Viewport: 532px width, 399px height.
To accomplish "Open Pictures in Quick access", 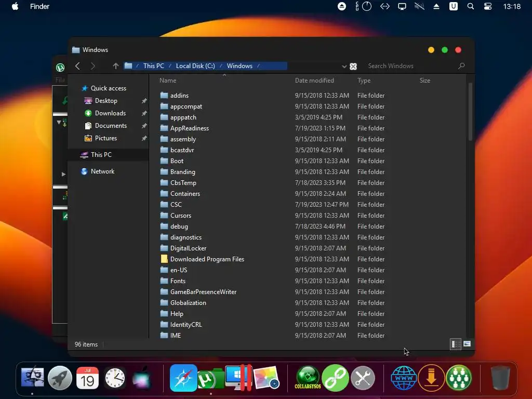I will (106, 138).
